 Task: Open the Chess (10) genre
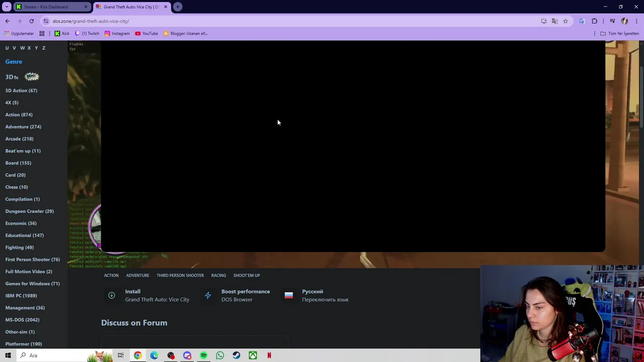pos(17,187)
